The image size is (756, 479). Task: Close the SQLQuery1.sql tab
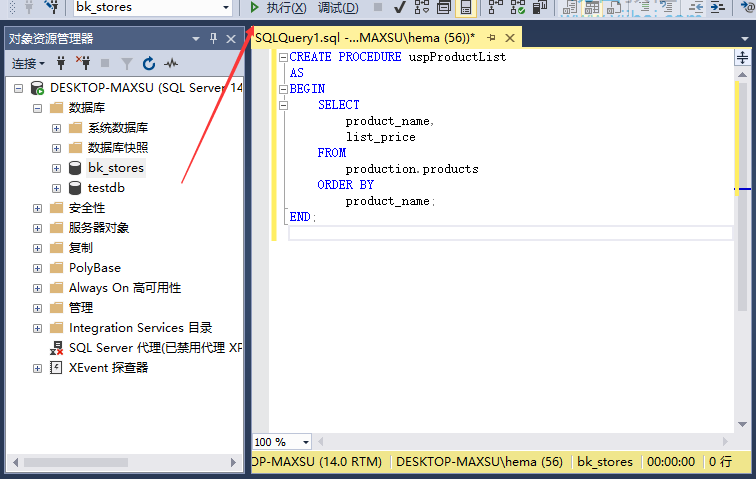[x=510, y=38]
